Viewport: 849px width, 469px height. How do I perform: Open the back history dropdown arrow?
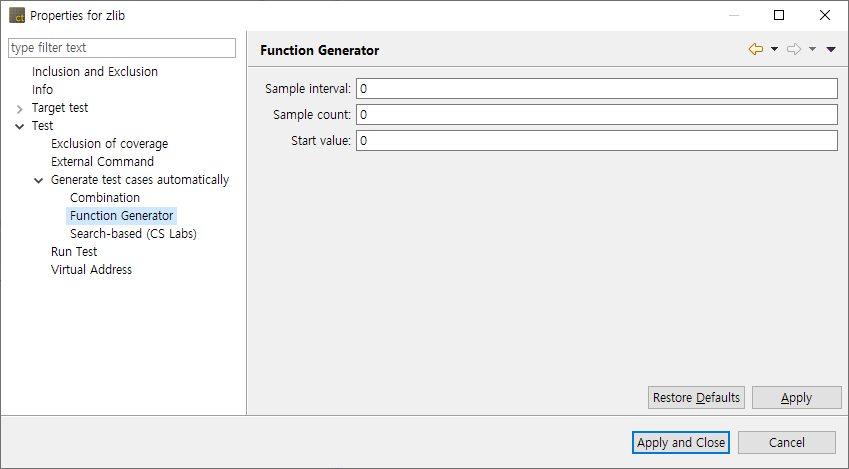[774, 50]
